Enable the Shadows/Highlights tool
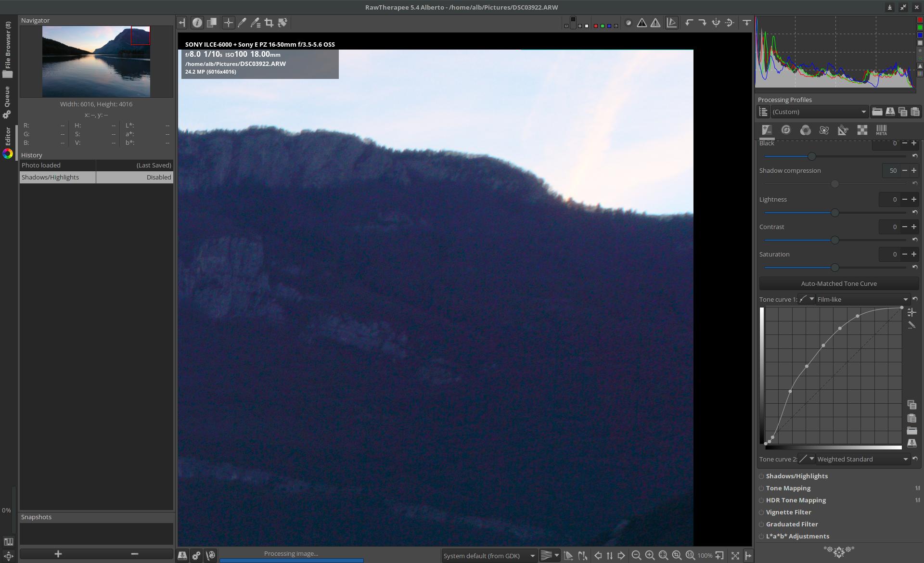This screenshot has height=563, width=924. click(x=761, y=476)
